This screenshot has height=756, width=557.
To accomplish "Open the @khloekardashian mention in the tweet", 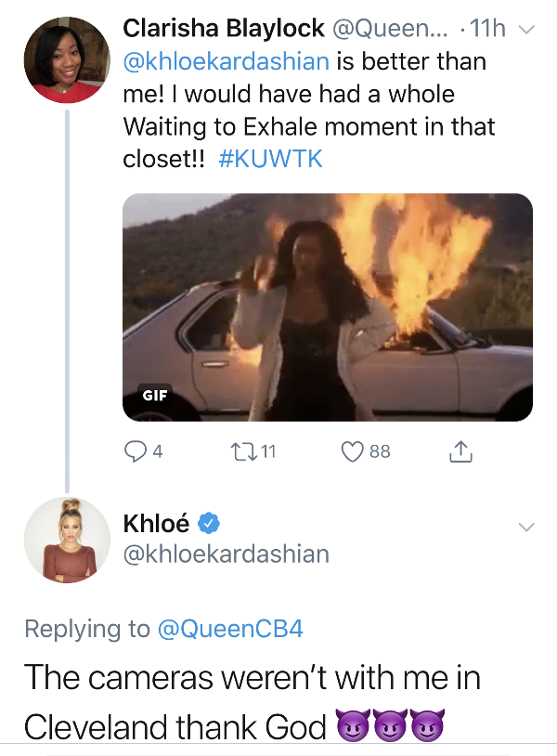I will click(227, 61).
